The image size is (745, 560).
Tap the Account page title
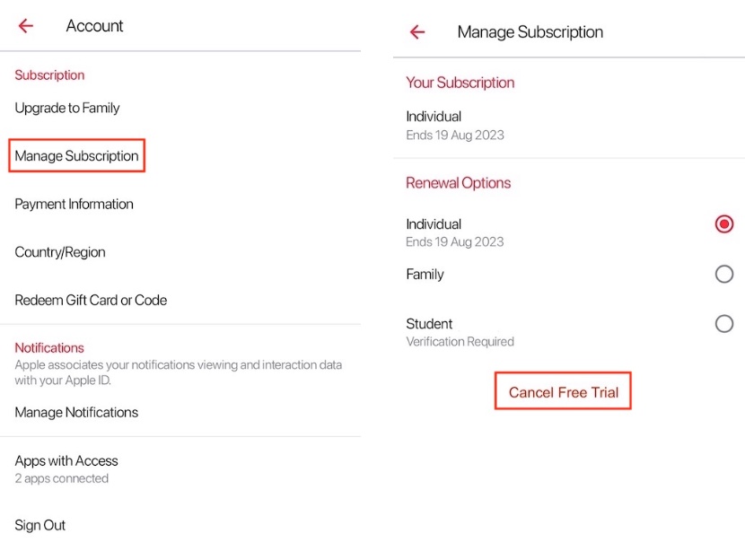coord(94,26)
